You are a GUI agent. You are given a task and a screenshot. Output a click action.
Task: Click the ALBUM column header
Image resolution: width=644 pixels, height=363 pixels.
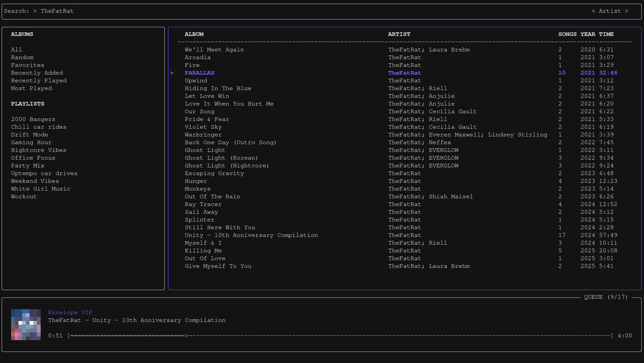[194, 34]
